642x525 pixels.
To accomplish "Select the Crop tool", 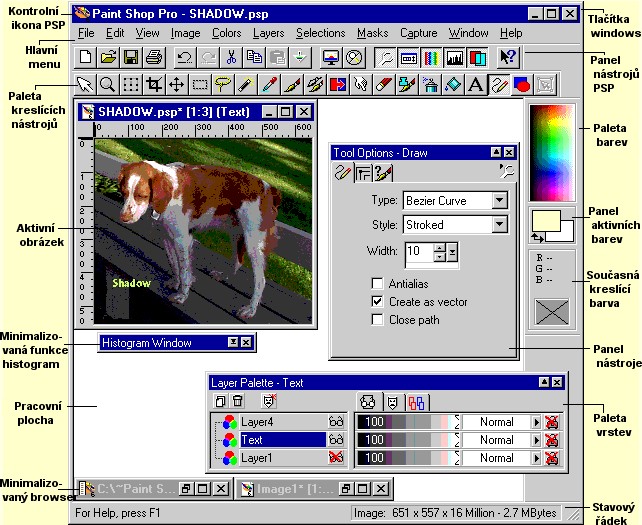I will (154, 84).
